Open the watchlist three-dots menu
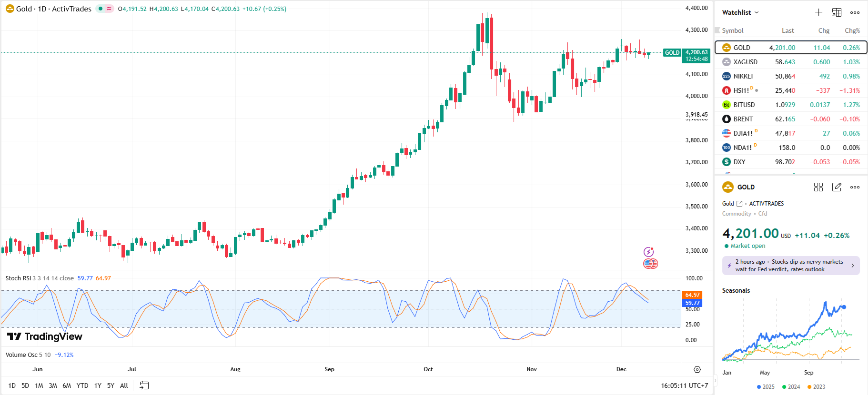 (x=855, y=12)
